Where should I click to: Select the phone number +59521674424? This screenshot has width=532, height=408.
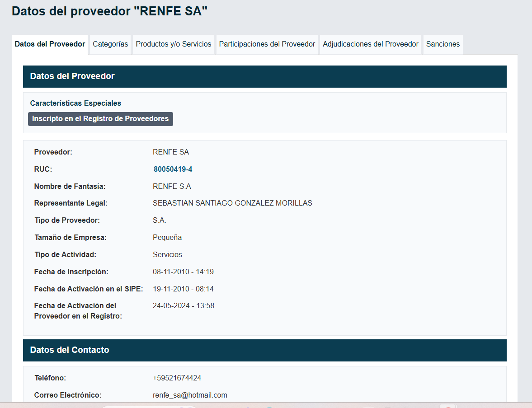[x=177, y=378]
